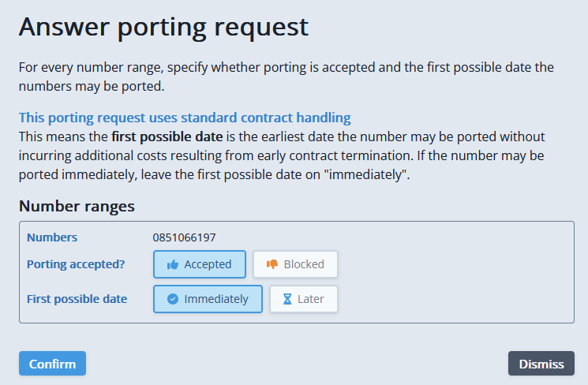This screenshot has width=588, height=385.
Task: Select Later for first possible date
Action: 304,299
